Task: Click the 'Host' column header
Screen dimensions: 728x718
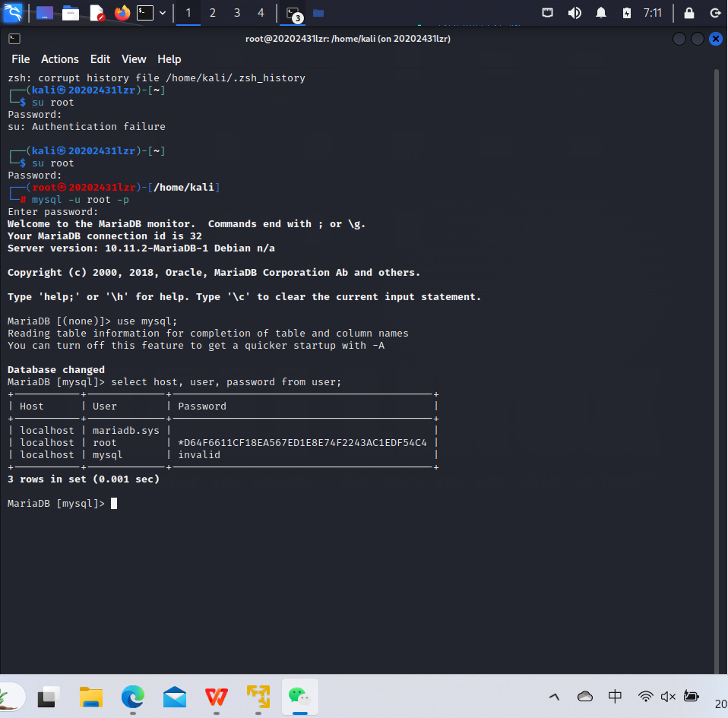Action: click(32, 406)
